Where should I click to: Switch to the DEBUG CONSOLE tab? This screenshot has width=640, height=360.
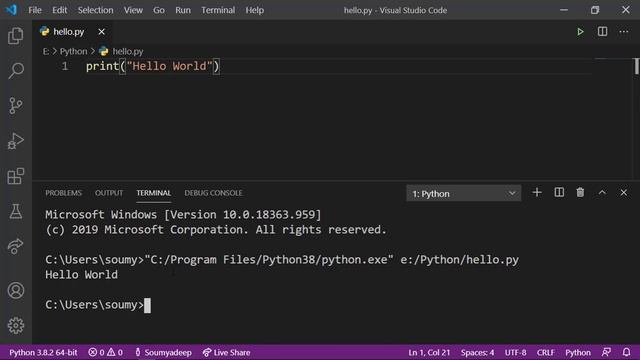click(213, 193)
